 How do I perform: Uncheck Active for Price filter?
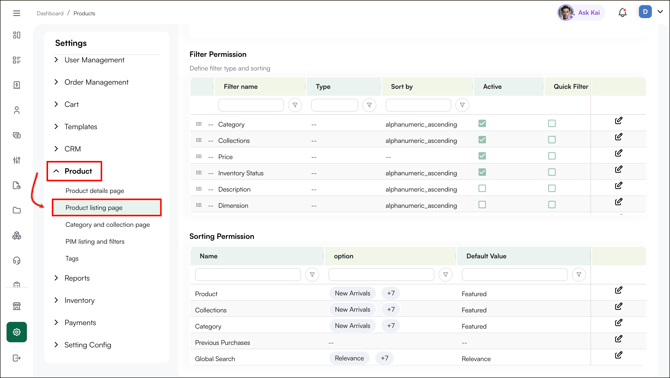pos(482,156)
